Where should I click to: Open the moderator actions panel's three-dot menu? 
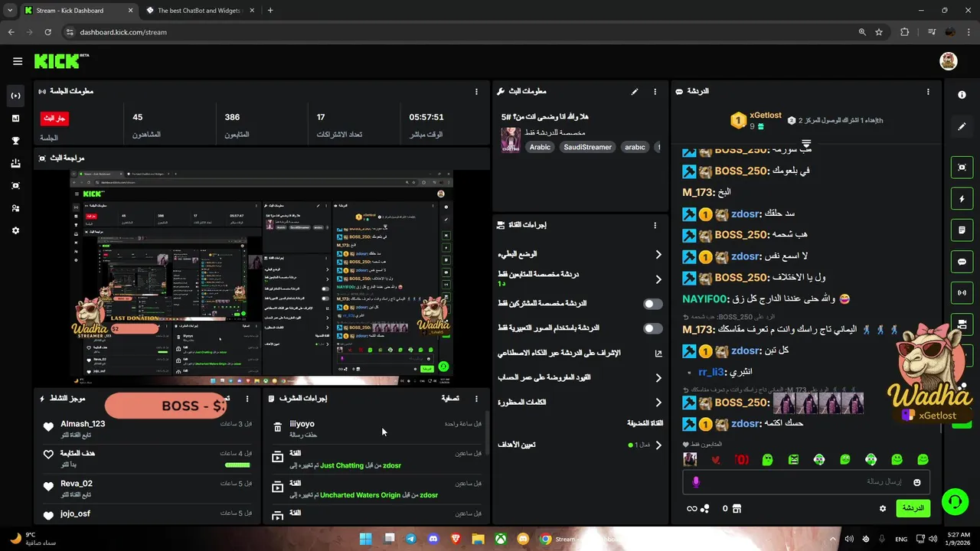point(476,399)
